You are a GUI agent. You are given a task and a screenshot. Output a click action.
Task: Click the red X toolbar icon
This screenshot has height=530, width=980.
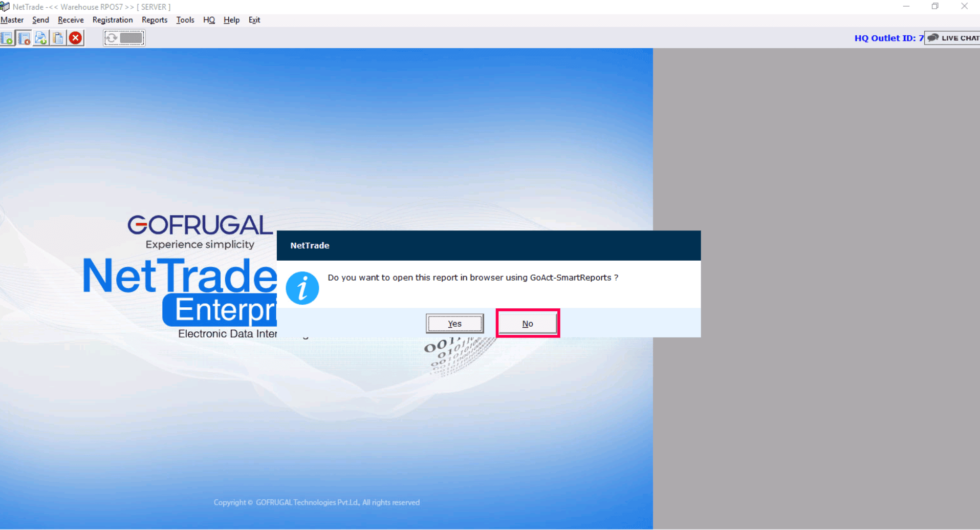click(76, 38)
